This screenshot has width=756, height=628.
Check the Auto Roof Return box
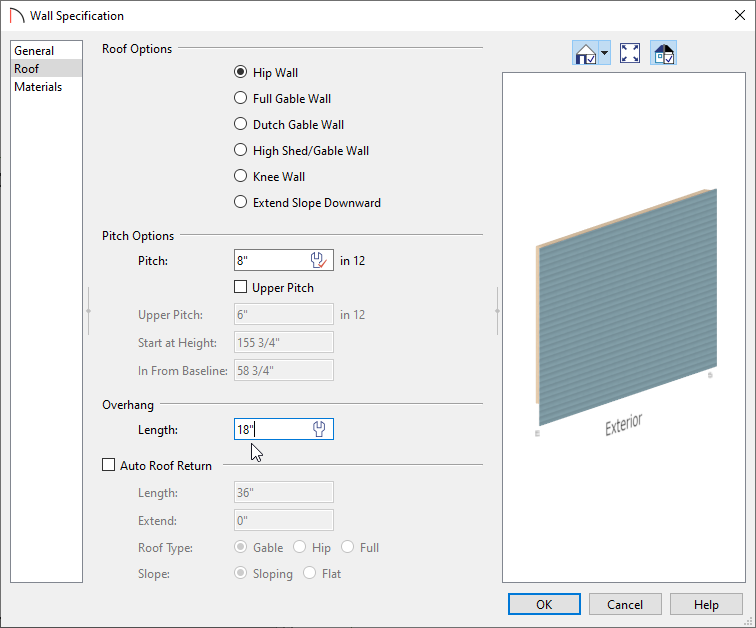pyautogui.click(x=108, y=465)
